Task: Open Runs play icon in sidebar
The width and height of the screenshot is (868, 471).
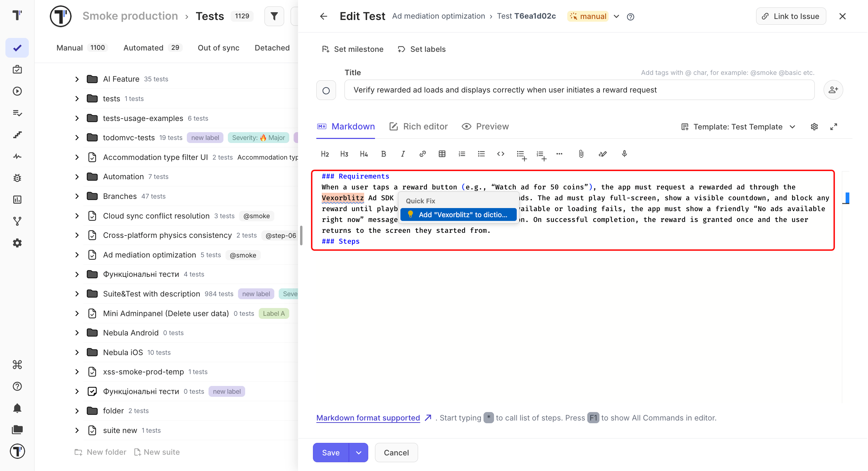Action: coord(17,91)
